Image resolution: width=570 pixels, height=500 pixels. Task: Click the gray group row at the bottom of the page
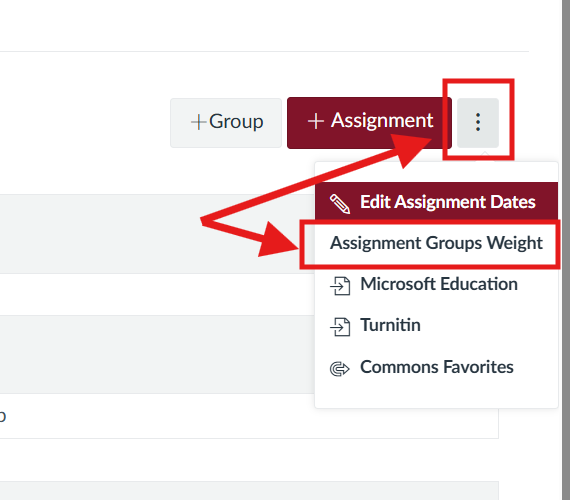click(x=249, y=491)
